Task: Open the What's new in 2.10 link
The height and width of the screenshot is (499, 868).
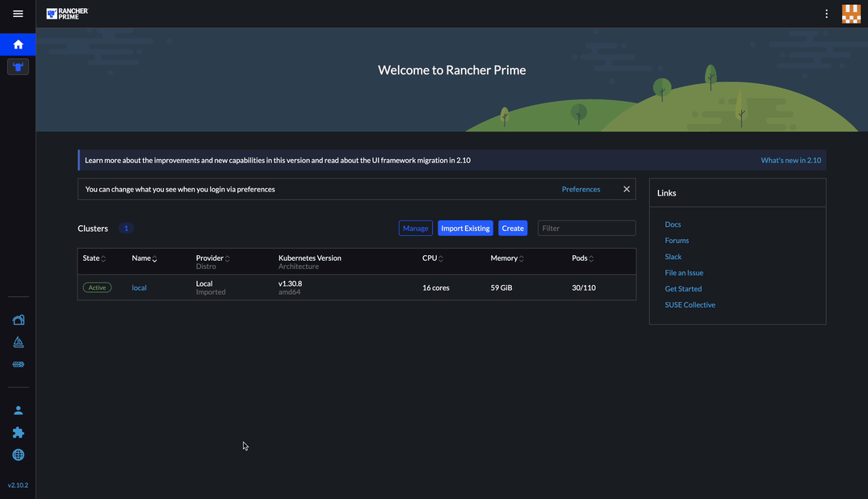Action: pos(791,159)
